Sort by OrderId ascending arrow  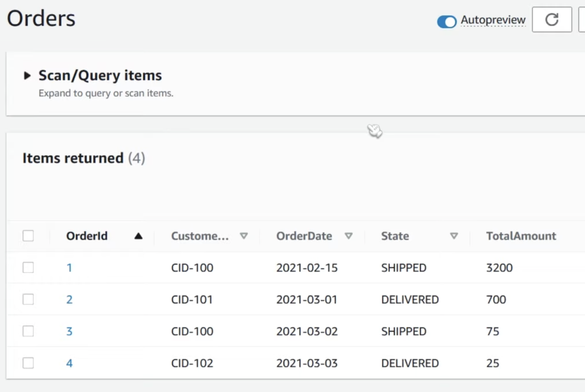(x=138, y=236)
